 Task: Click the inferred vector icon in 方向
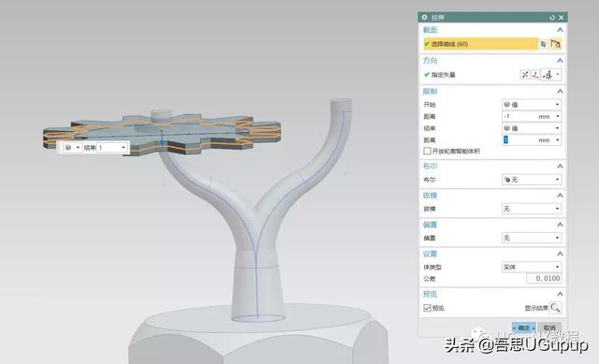click(x=548, y=75)
